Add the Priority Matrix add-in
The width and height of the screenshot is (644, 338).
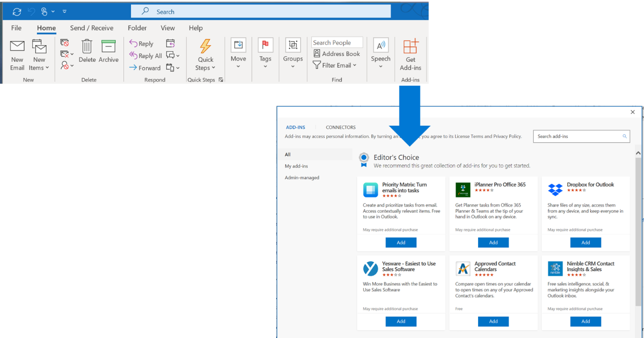click(x=401, y=242)
